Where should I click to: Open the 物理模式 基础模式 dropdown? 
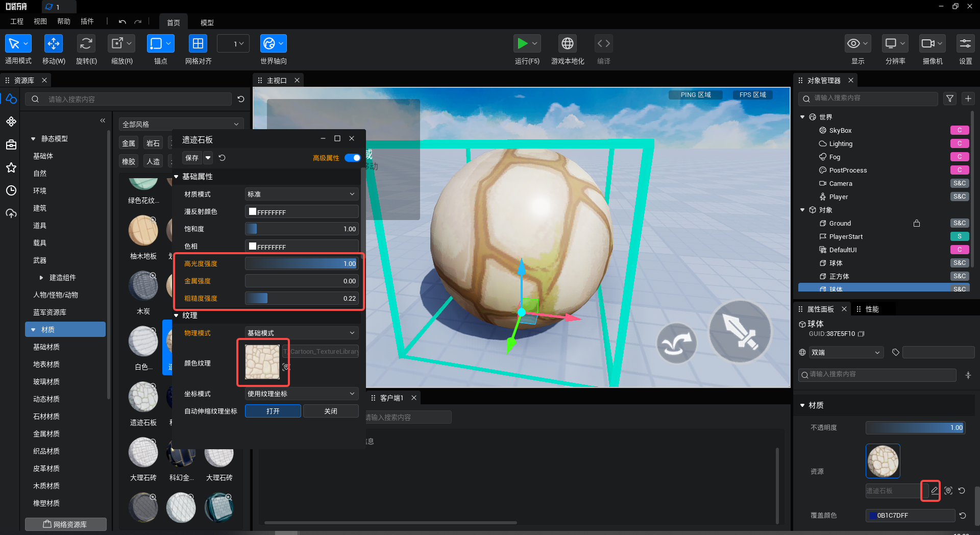(302, 333)
